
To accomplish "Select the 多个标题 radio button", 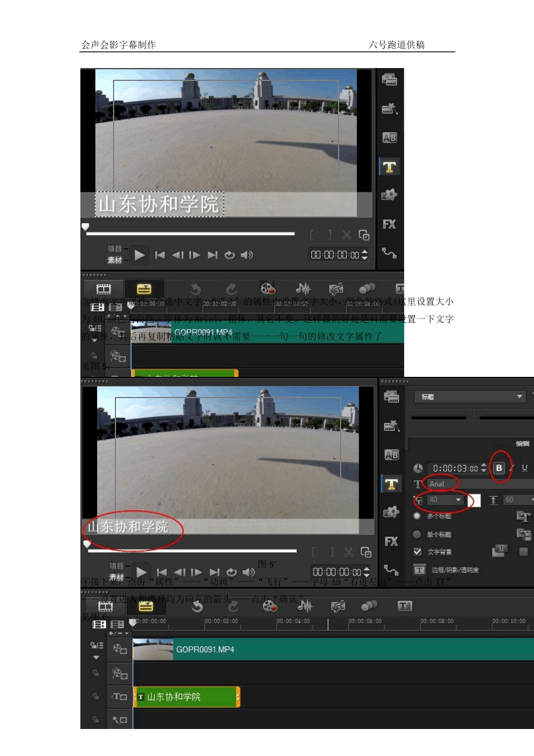I will pos(417,516).
